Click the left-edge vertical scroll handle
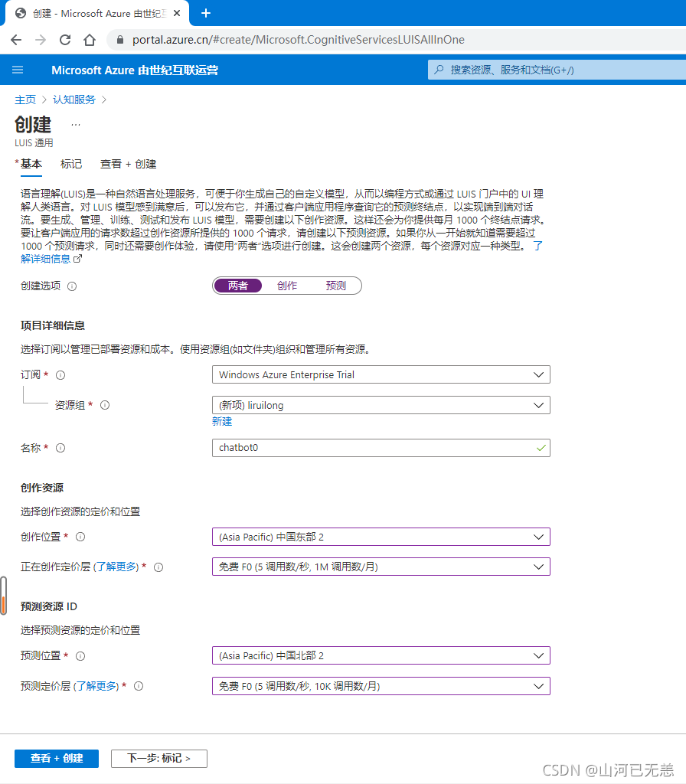This screenshot has width=686, height=784. [3, 596]
